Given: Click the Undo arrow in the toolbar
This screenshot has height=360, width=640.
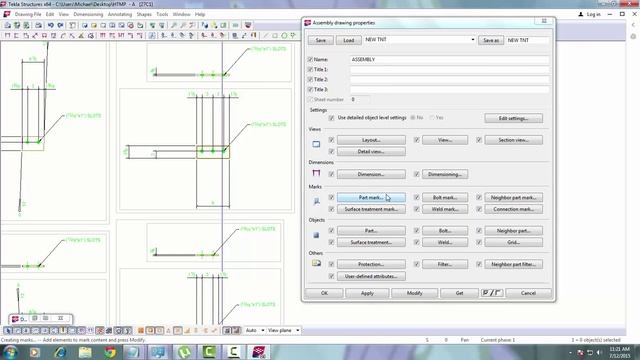Looking at the screenshot, I should [51, 25].
